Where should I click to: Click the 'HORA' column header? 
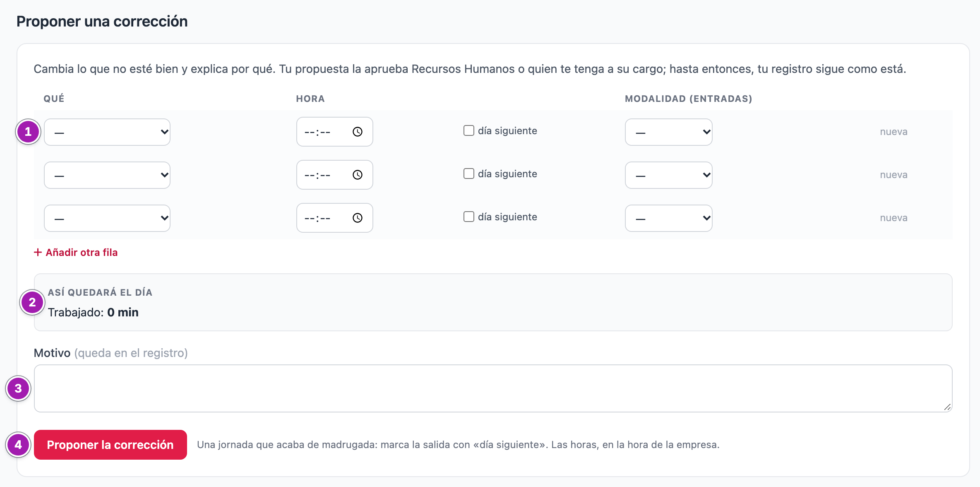point(310,99)
